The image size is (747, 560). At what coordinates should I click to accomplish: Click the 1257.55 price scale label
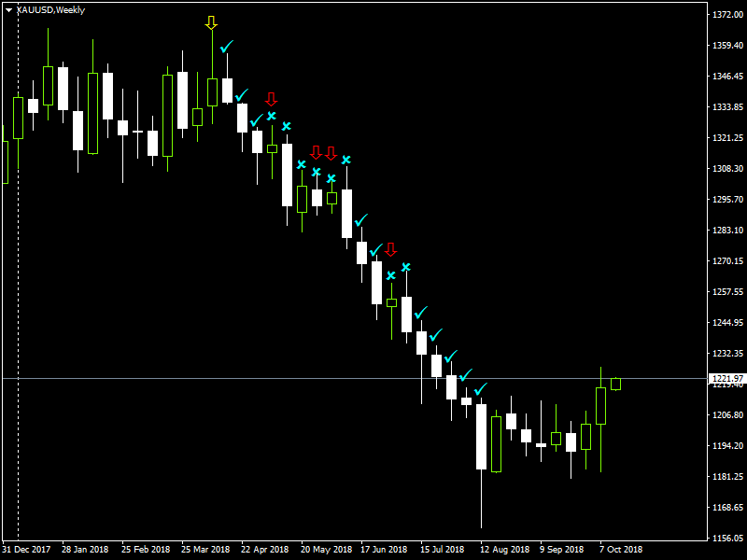pyautogui.click(x=727, y=292)
